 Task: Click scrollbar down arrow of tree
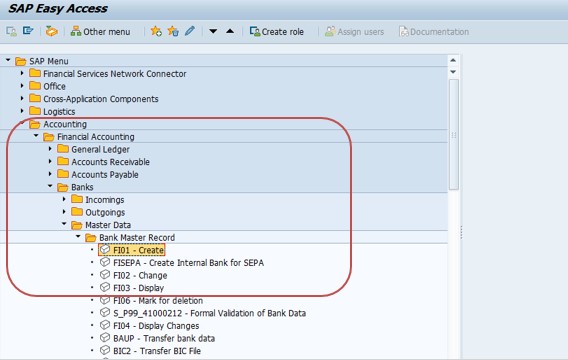click(453, 72)
